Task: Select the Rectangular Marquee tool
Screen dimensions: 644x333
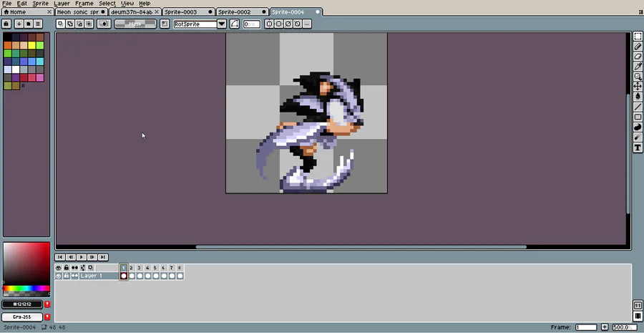Action: [x=638, y=37]
